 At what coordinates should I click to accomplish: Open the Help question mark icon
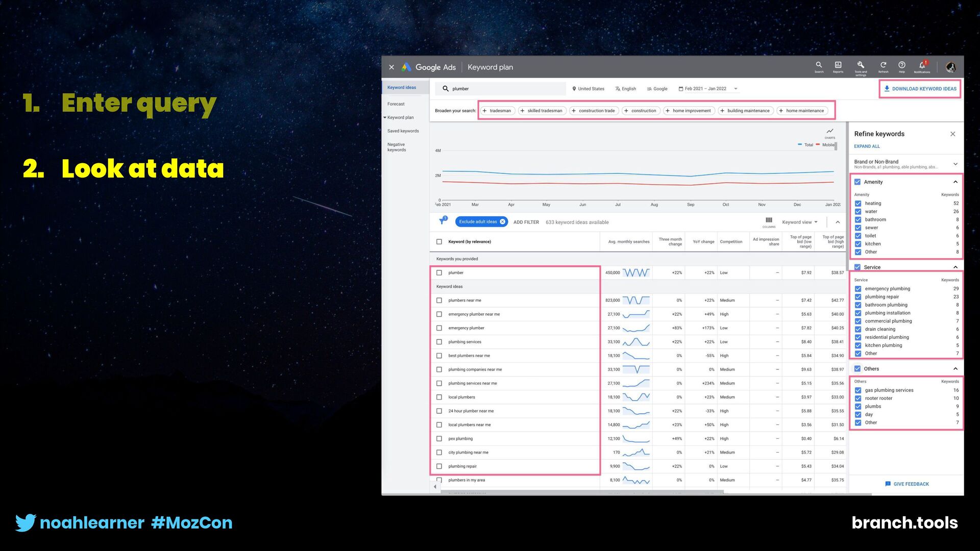pyautogui.click(x=902, y=67)
